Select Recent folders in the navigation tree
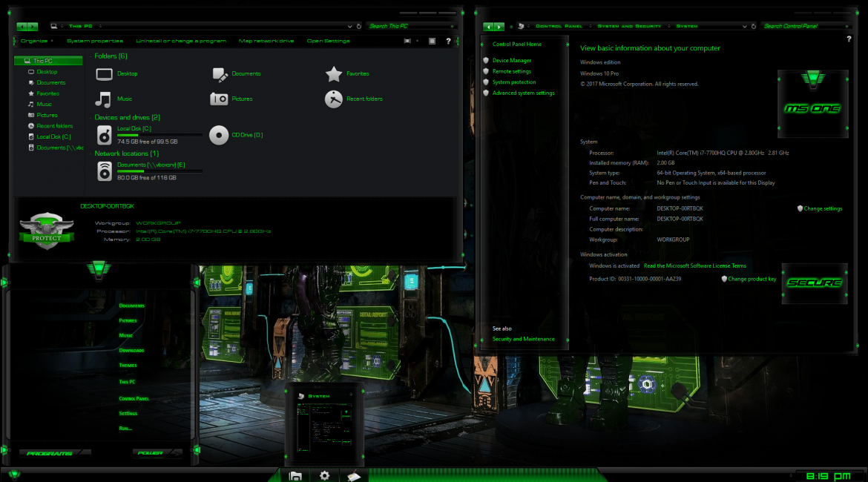868x482 pixels. (x=54, y=126)
